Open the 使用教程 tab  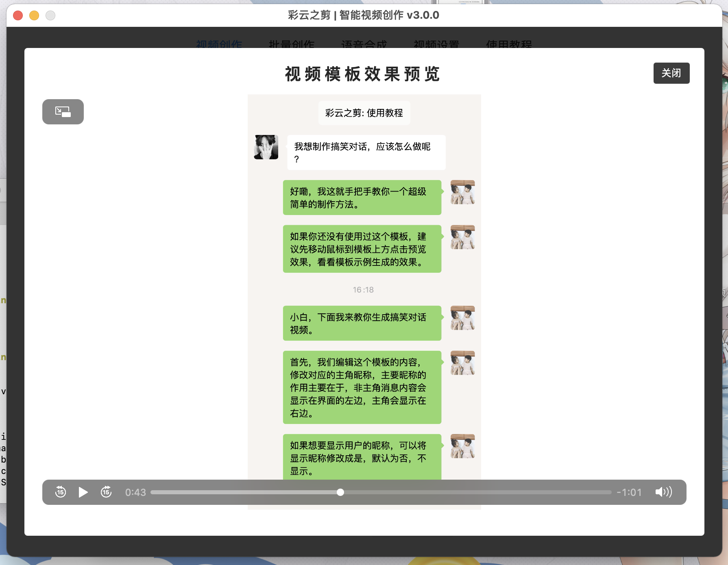point(509,43)
